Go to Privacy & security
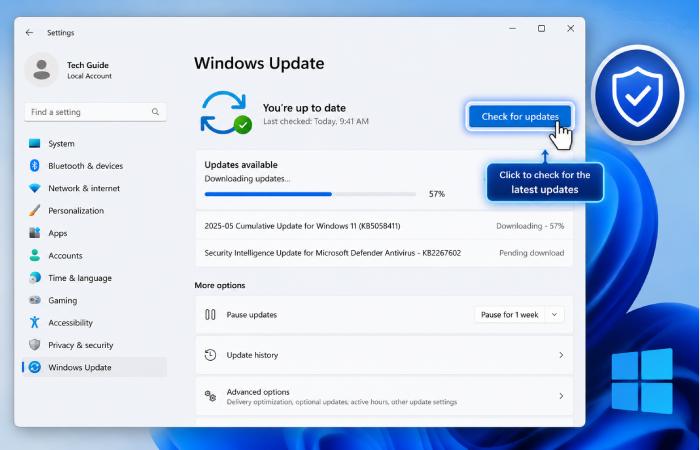Viewport: 700px width, 450px height. coord(95,345)
